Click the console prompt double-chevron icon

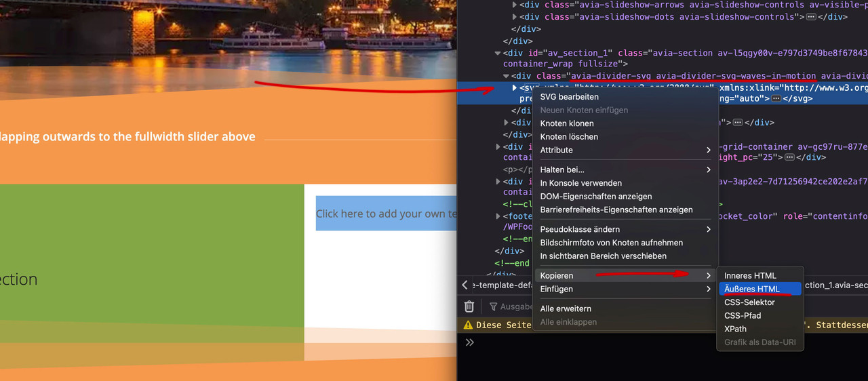point(469,342)
